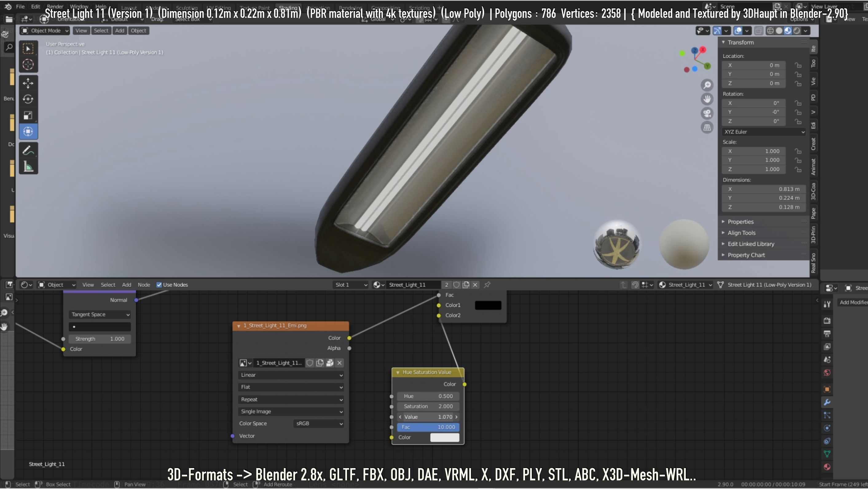Click the Normal Map Strength field
This screenshot has width=868, height=489.
point(100,339)
